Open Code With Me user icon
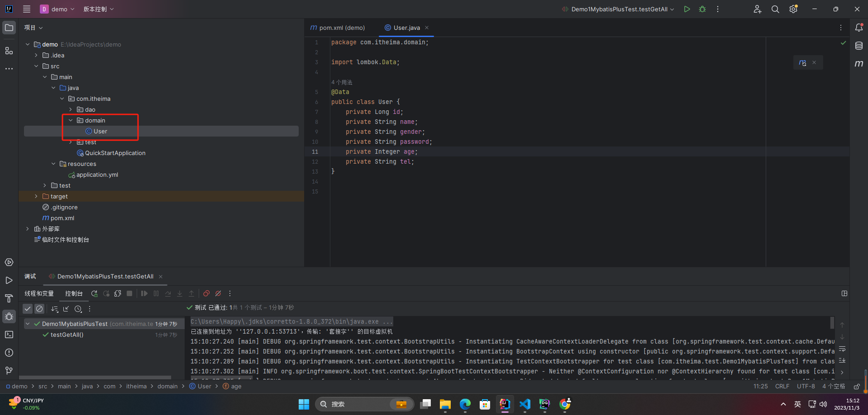The width and height of the screenshot is (868, 415). 757,9
